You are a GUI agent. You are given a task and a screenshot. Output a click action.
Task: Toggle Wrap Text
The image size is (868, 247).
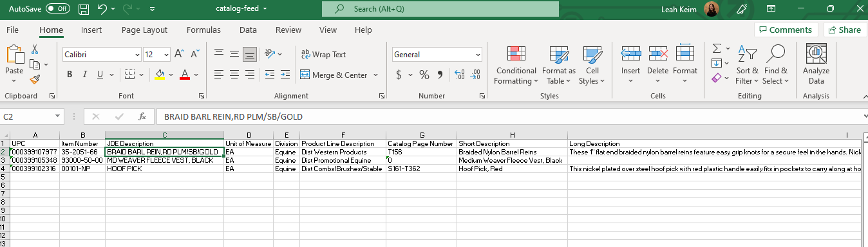tap(324, 55)
